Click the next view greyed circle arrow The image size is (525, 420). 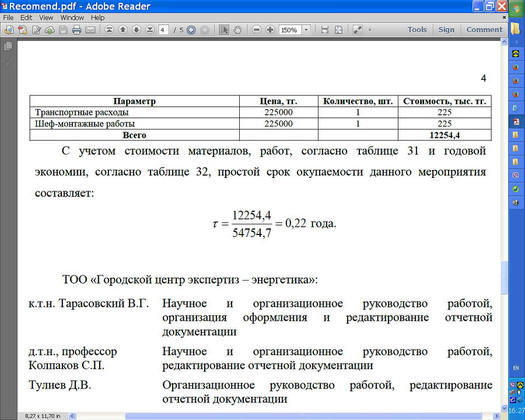point(205,30)
